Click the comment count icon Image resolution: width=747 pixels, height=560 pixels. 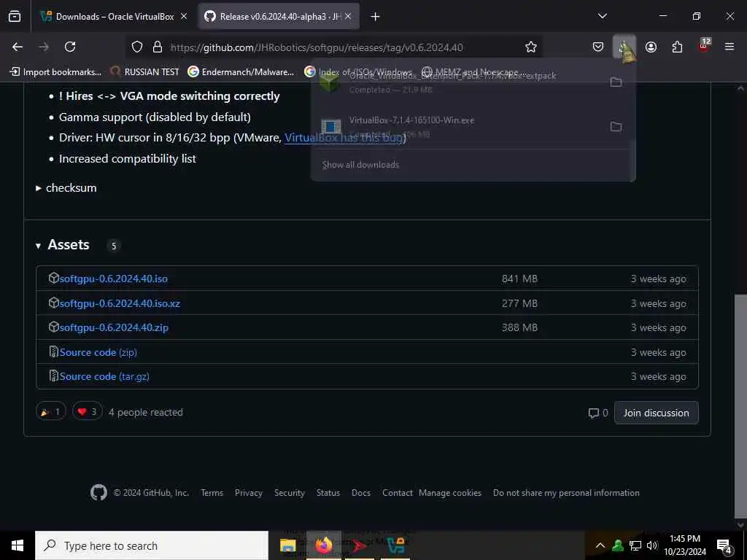point(593,413)
